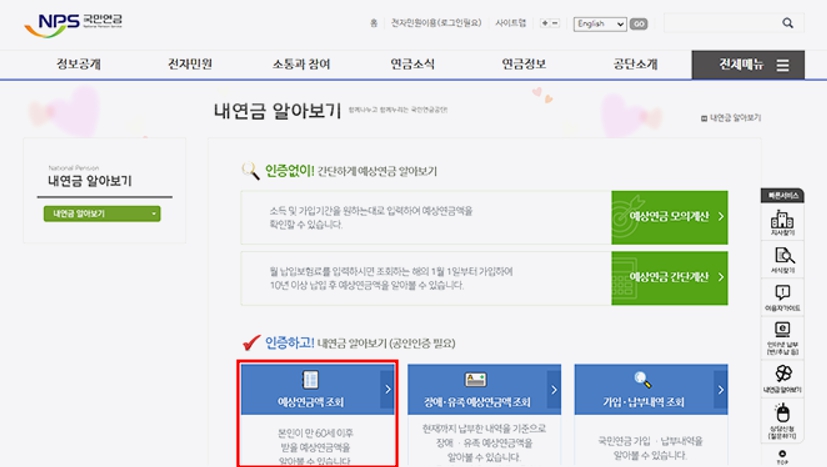Viewport: 827px width, 467px height.
Task: Open 인터넷 납부 monitor icon
Action: pyautogui.click(x=782, y=330)
